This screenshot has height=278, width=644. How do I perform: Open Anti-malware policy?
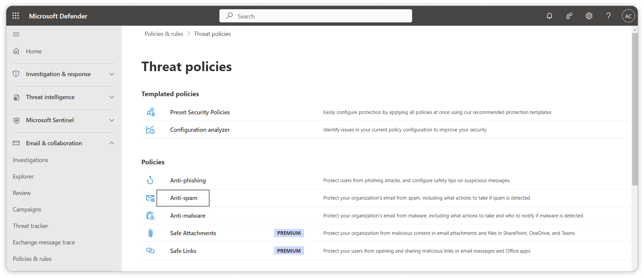pos(188,216)
